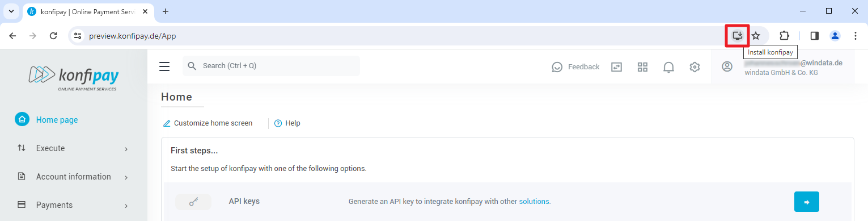Open the Chrome extensions puzzle icon
This screenshot has width=868, height=221.
[x=784, y=36]
